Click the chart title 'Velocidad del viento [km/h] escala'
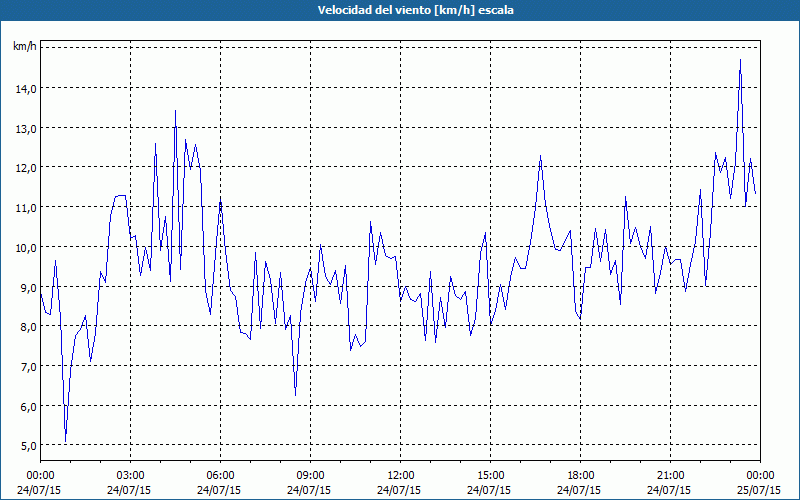The height and width of the screenshot is (500, 800). coord(415,10)
